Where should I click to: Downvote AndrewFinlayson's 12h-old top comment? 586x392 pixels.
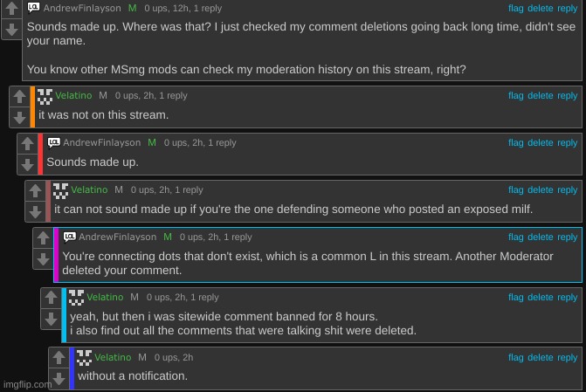point(11,29)
